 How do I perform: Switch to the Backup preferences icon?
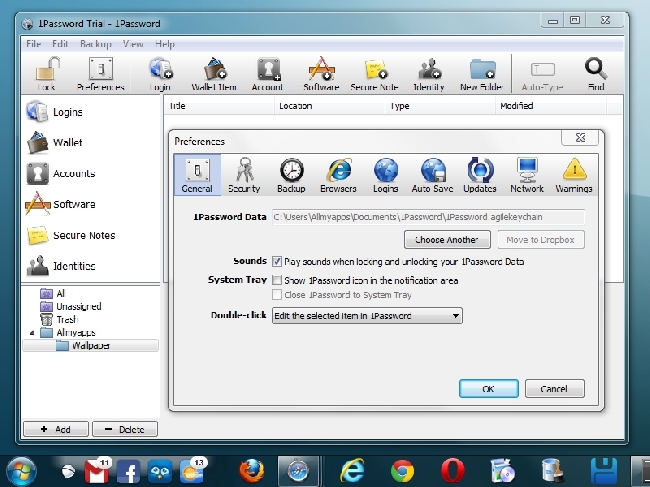pos(291,176)
